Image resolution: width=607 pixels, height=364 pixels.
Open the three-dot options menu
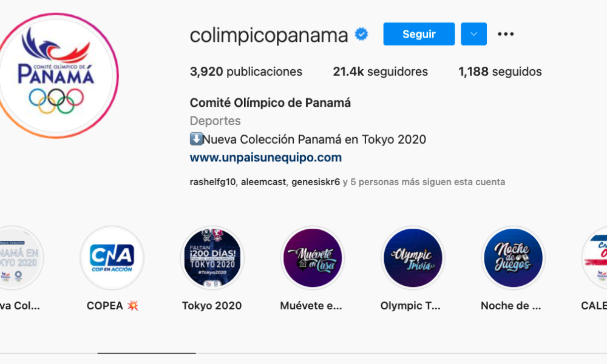(506, 34)
